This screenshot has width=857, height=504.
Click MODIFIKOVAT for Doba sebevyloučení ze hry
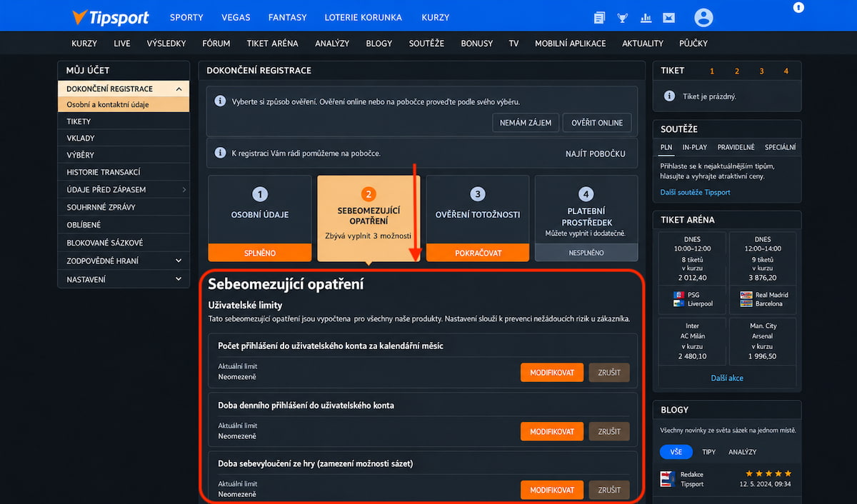click(x=552, y=490)
